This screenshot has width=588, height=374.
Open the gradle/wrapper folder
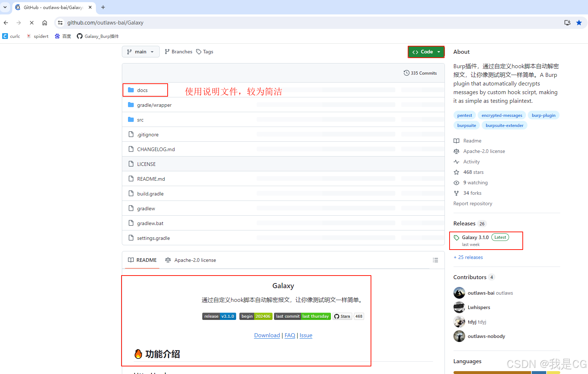154,105
